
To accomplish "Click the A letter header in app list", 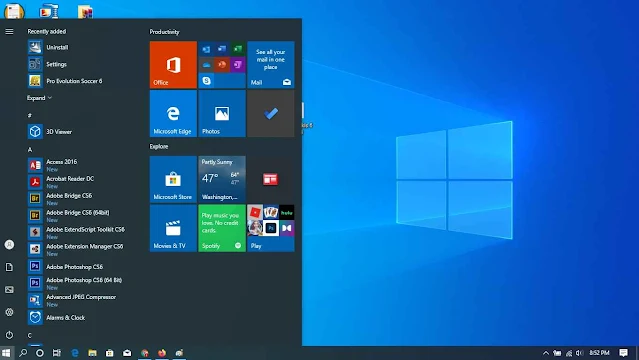I will [30, 150].
